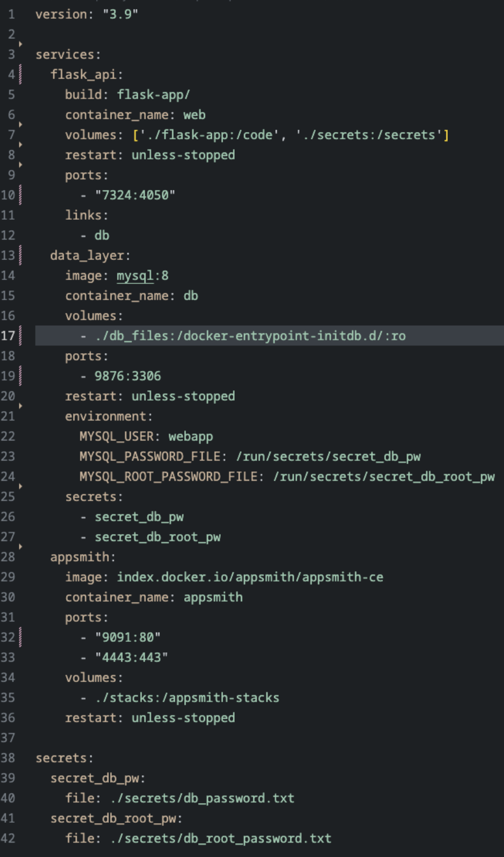This screenshot has height=857, width=504.
Task: Click line number 42 in the gutter
Action: click(x=8, y=838)
